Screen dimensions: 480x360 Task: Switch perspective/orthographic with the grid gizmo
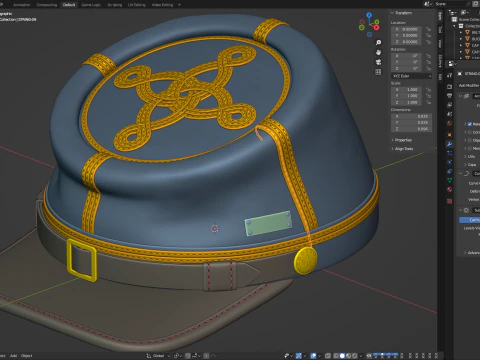pyautogui.click(x=378, y=72)
